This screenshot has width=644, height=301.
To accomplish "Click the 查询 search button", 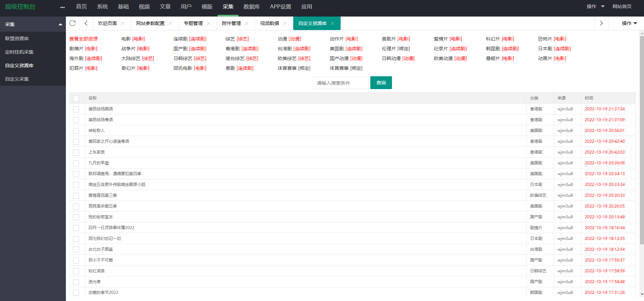I will [x=381, y=83].
